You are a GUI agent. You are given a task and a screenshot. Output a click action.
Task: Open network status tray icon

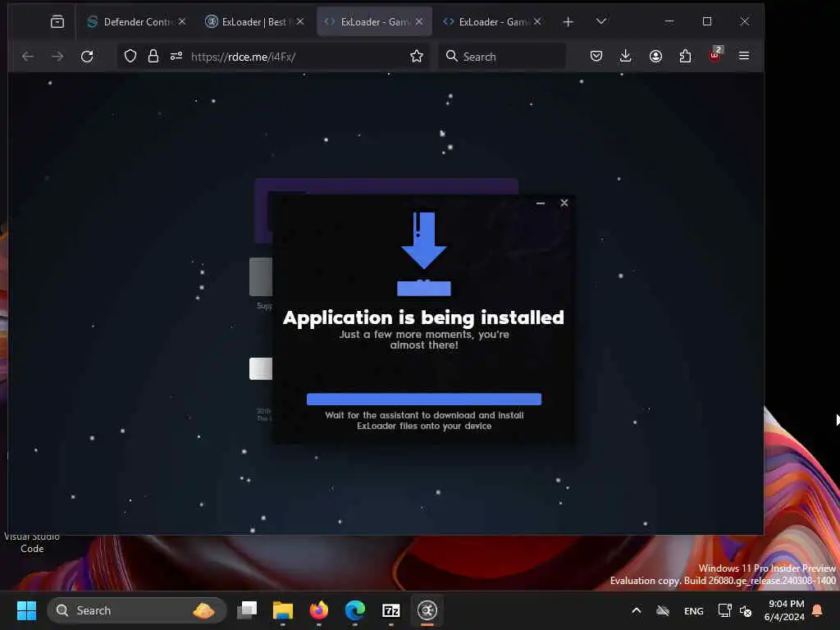(724, 610)
